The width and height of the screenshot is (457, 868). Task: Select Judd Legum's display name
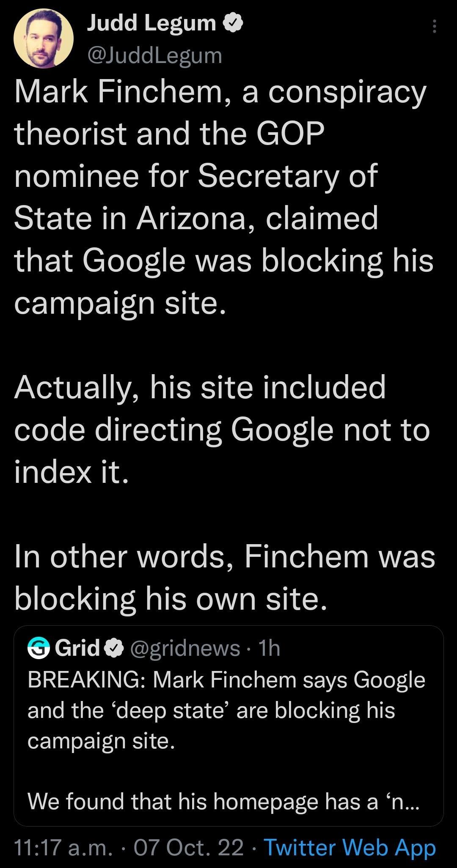click(150, 23)
